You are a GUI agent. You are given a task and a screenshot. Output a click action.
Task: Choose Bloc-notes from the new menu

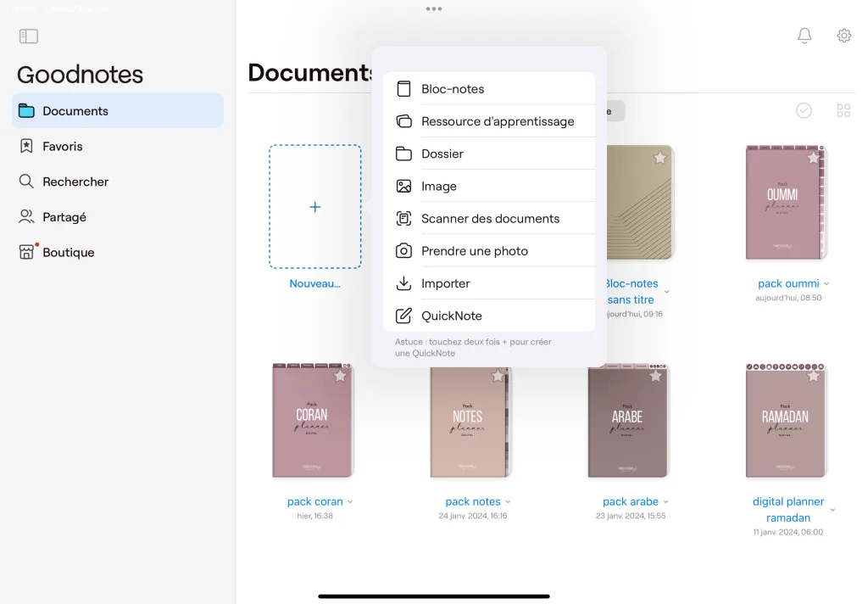(x=489, y=89)
